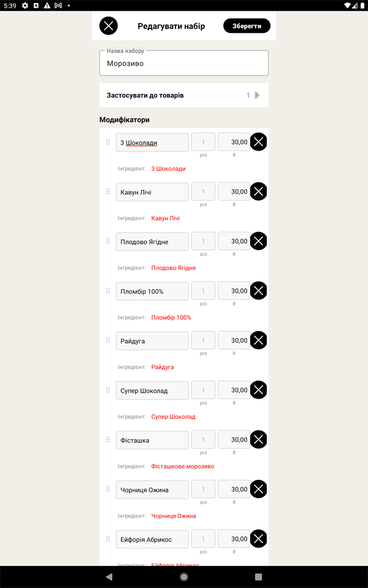Close the Редагувати набір editor
This screenshot has height=588, width=368.
108,26
